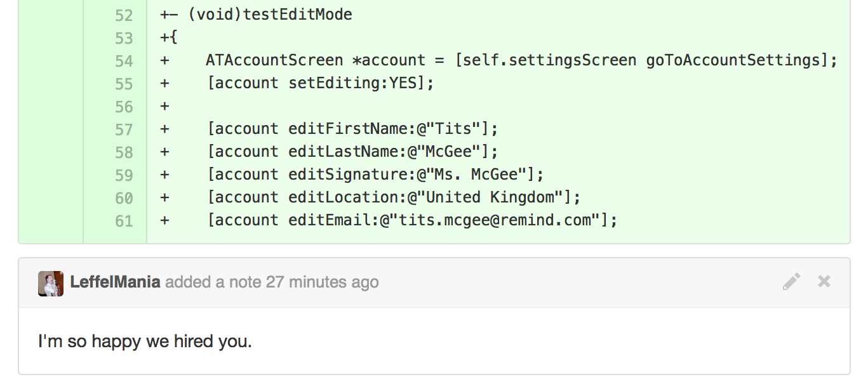The image size is (868, 384).
Task: Select line number 61 beside editEmail
Action: (x=124, y=221)
